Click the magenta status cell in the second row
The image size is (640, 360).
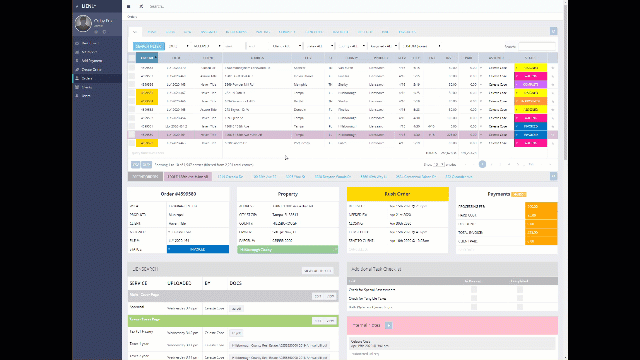point(530,76)
